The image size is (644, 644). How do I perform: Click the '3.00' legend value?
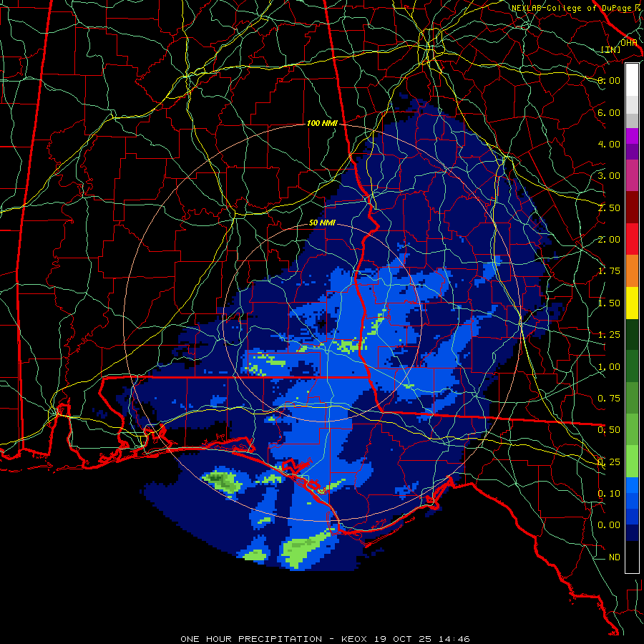coord(609,176)
